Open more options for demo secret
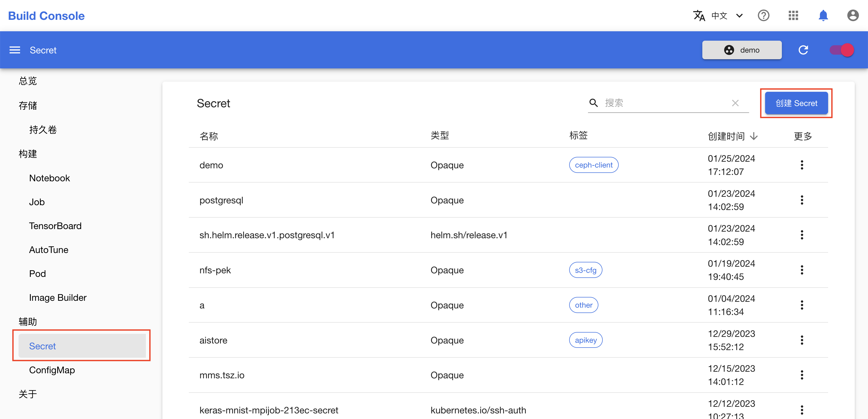This screenshot has height=419, width=868. (802, 165)
